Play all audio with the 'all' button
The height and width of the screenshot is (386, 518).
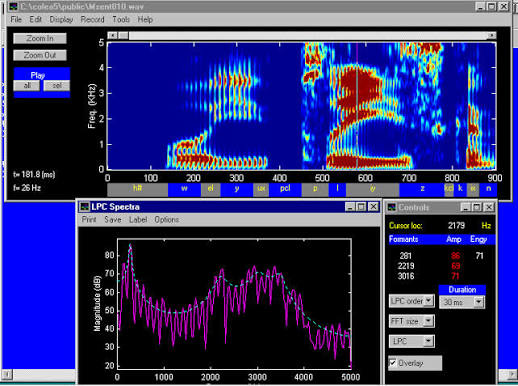pyautogui.click(x=27, y=86)
